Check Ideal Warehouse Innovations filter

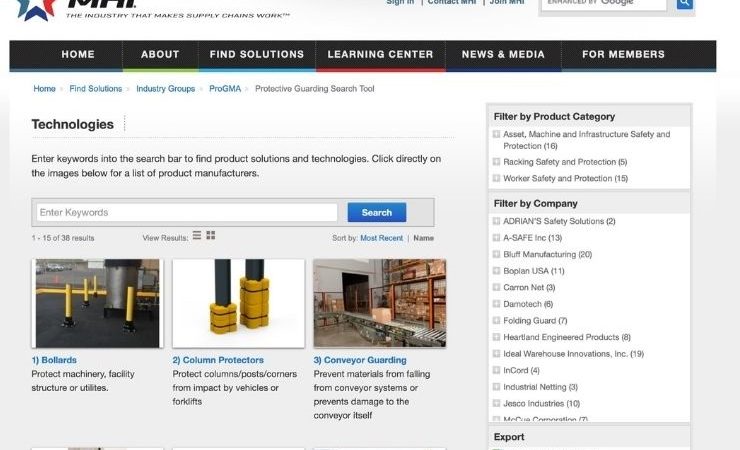[x=496, y=353]
